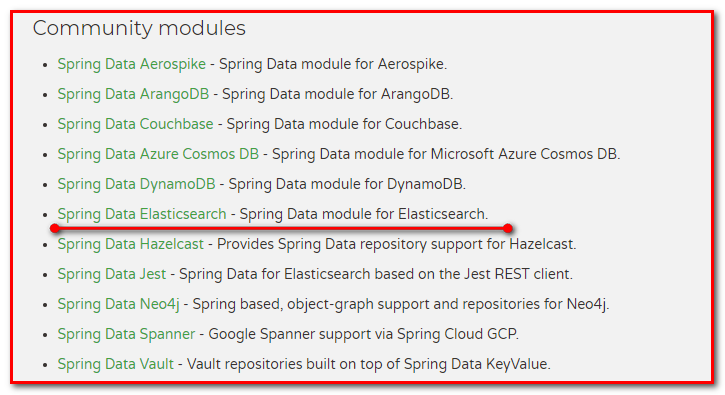The image size is (725, 395).
Task: Go to the Spring Data DynamoDB link
Action: coord(136,184)
